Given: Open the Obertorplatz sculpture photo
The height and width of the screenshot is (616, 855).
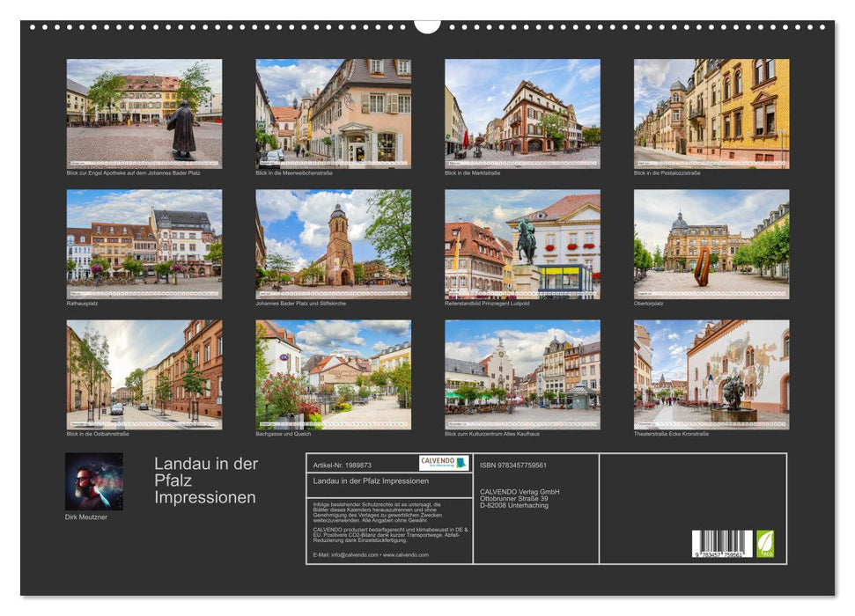Looking at the screenshot, I should coord(711,244).
